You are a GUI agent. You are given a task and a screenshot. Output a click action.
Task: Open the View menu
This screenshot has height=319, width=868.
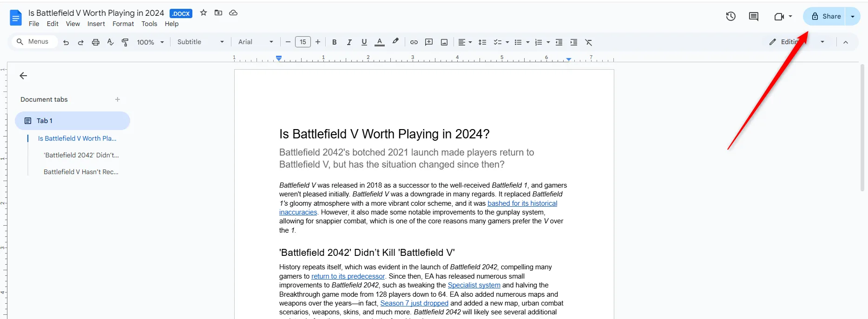click(x=73, y=24)
